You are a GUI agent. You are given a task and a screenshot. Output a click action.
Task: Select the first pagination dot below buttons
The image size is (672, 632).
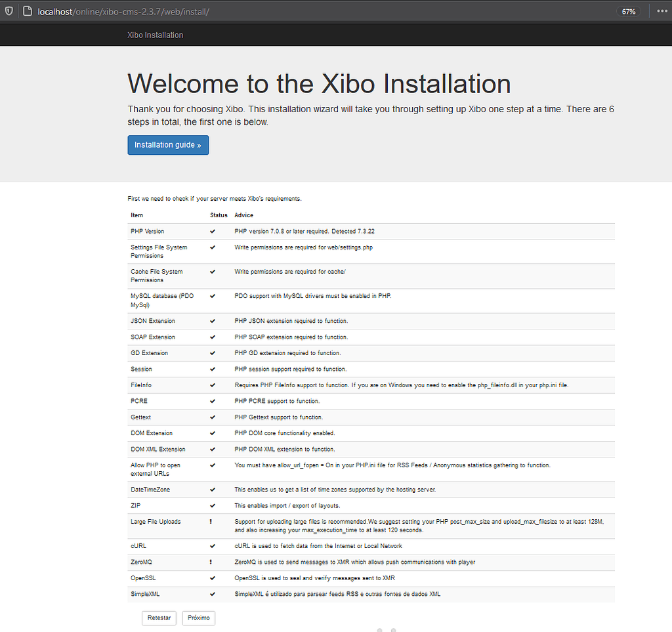[x=380, y=629]
